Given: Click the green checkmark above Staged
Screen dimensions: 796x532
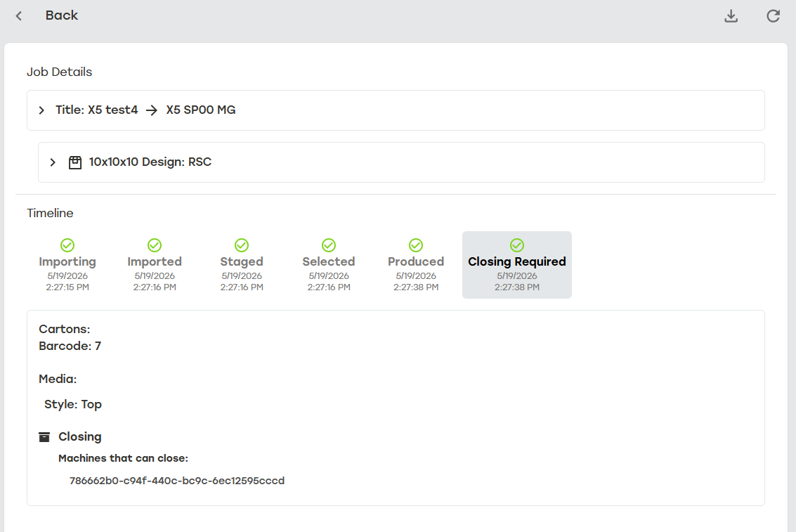Looking at the screenshot, I should coord(242,245).
